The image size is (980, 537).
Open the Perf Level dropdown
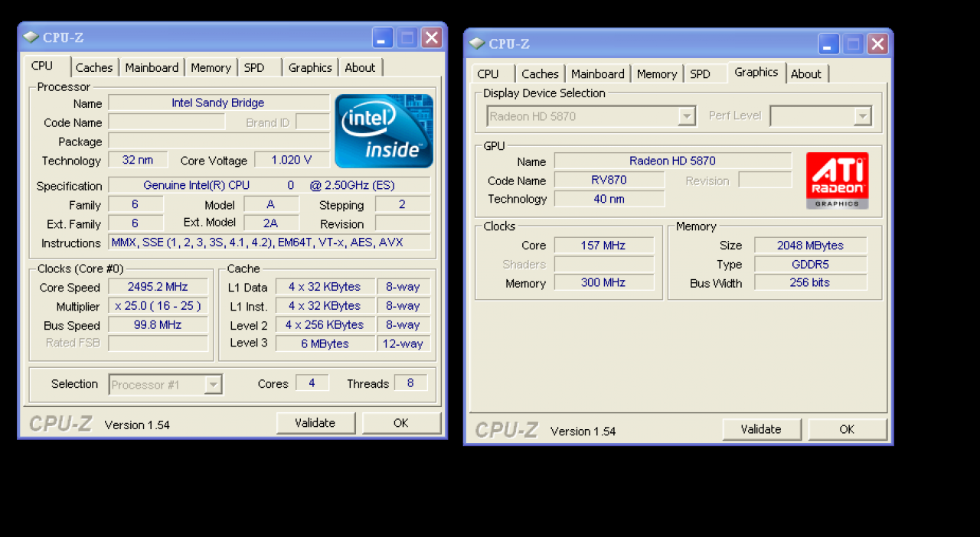[863, 116]
